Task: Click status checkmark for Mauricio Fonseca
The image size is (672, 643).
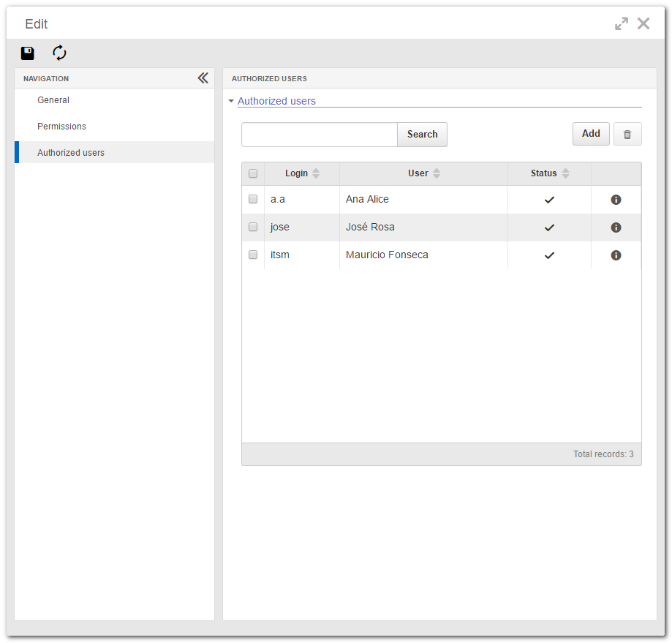Action: click(x=549, y=255)
